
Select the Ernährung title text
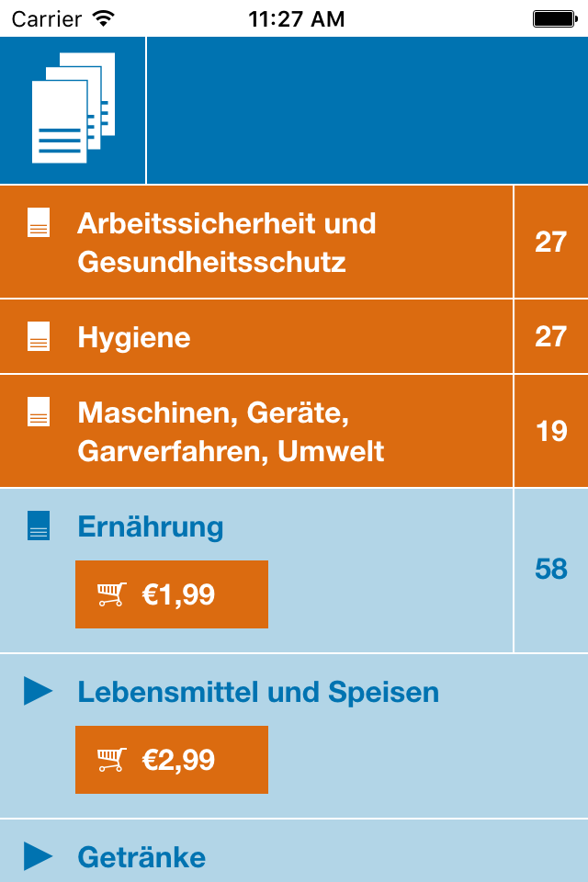click(151, 527)
